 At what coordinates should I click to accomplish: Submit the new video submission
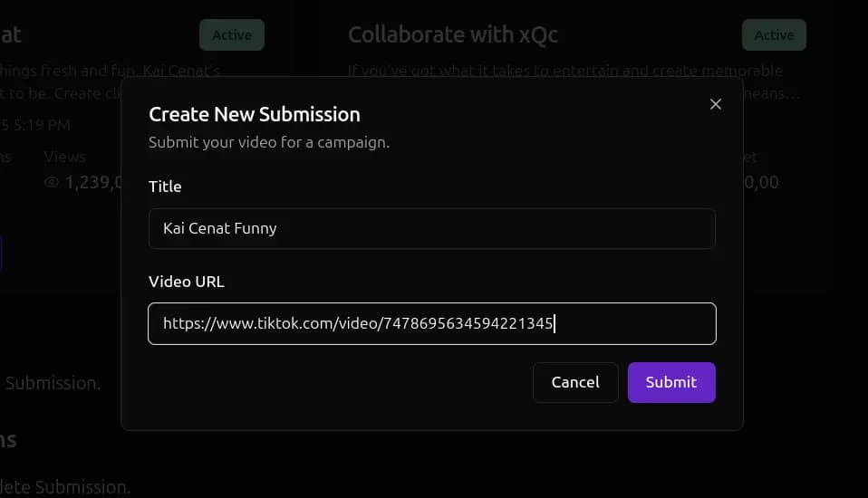(670, 382)
